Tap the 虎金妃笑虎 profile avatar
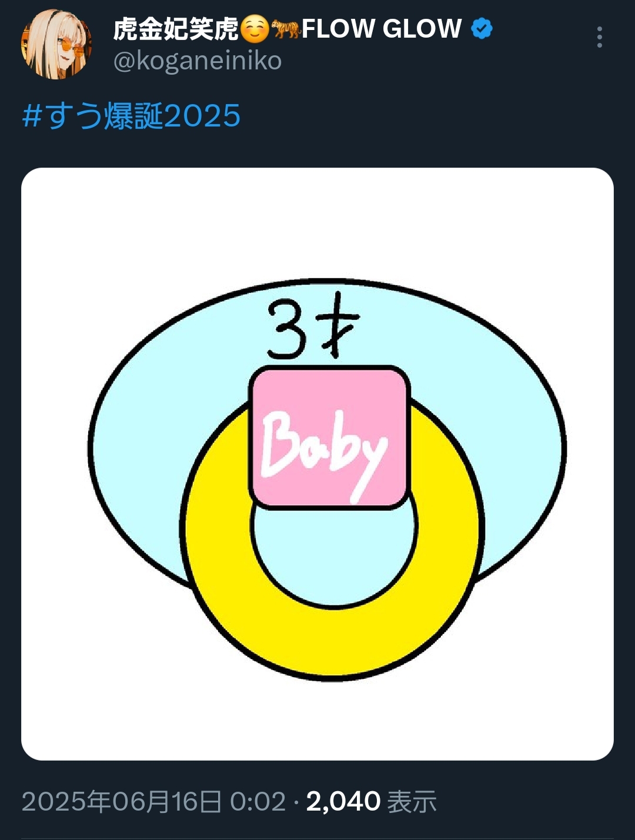 click(x=56, y=44)
